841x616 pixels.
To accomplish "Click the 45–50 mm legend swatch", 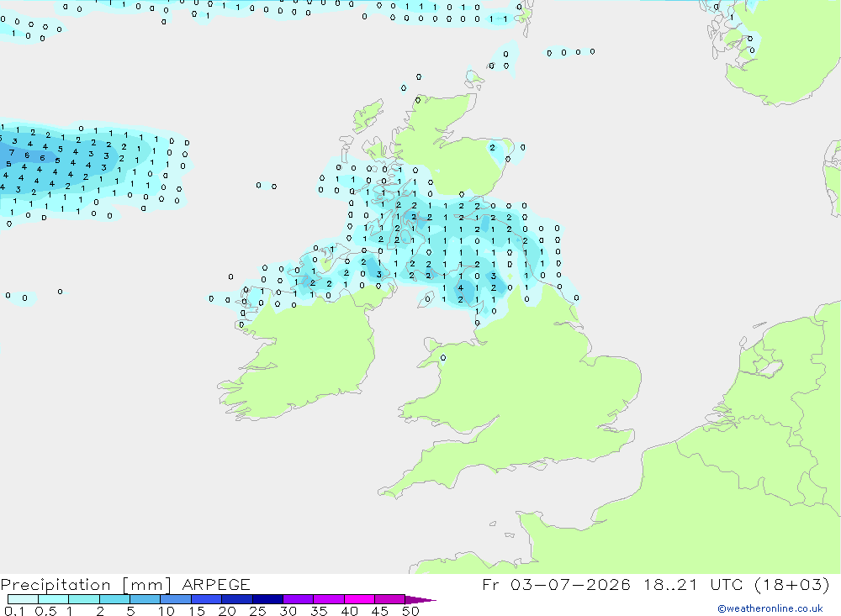I will pyautogui.click(x=389, y=599).
